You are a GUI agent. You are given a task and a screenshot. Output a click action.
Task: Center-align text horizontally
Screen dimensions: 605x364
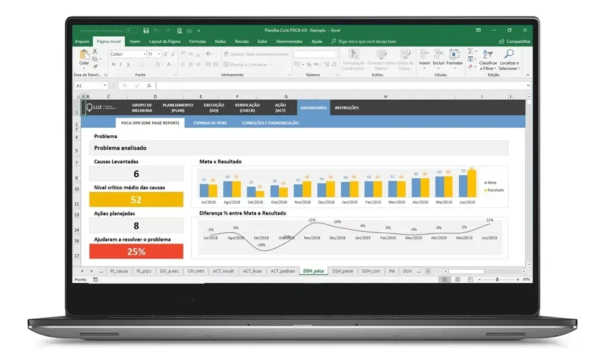pos(190,64)
